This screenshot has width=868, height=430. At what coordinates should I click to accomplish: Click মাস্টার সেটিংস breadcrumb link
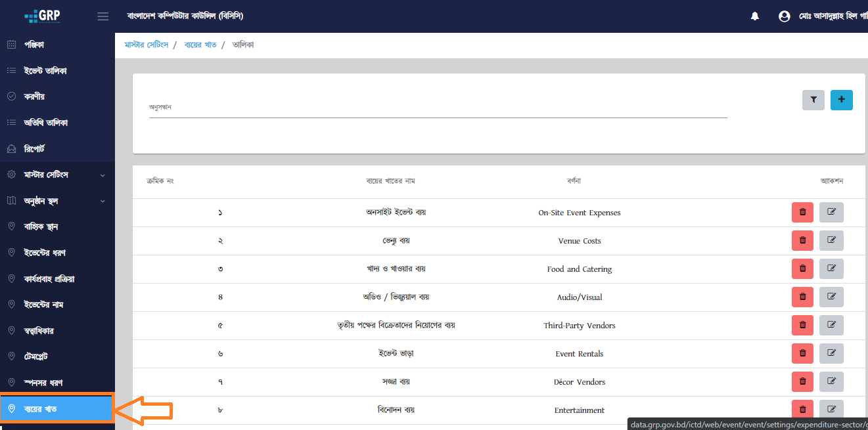147,45
